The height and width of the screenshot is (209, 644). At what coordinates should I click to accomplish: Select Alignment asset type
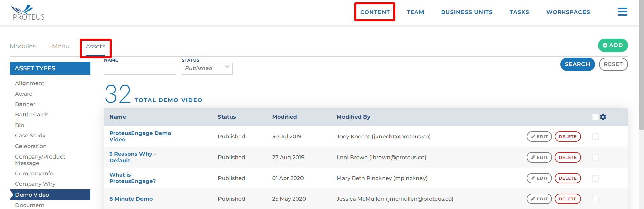tap(30, 83)
